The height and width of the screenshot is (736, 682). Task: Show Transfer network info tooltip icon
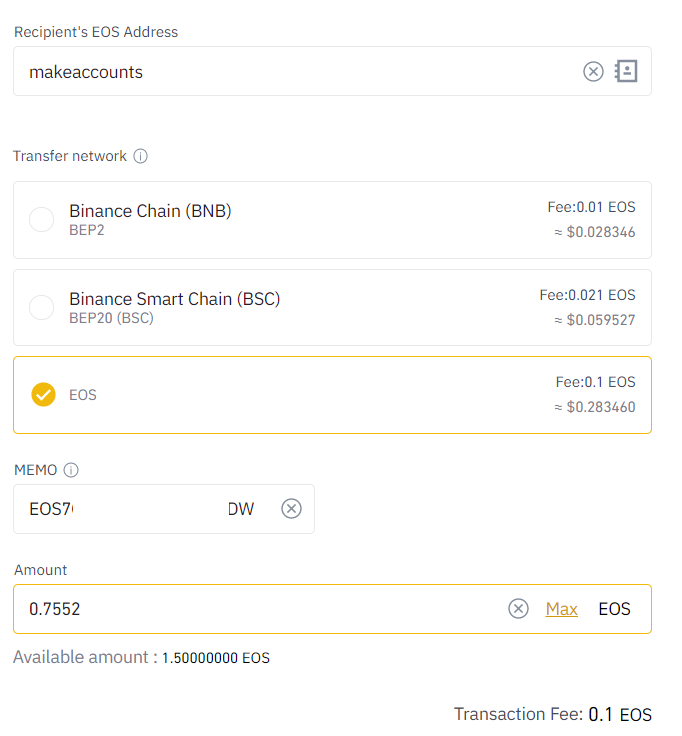pyautogui.click(x=140, y=156)
